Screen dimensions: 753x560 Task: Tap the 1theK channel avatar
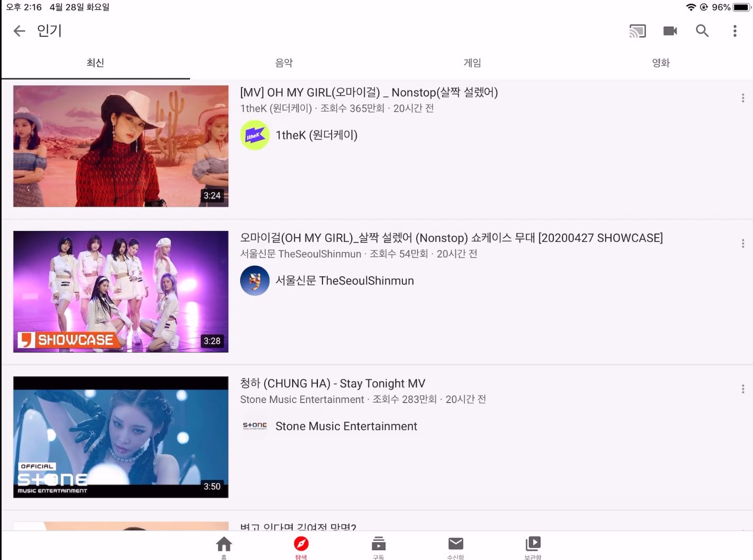(255, 135)
